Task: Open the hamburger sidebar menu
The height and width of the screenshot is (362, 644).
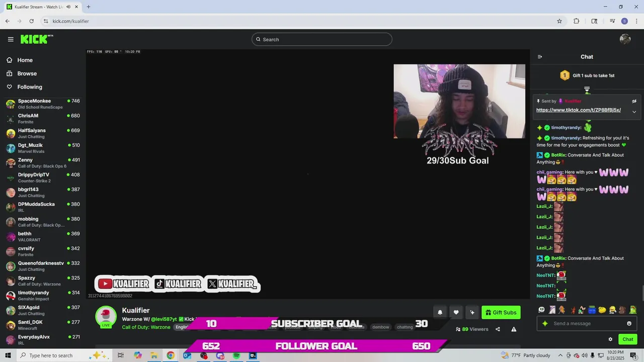Action: 11,39
